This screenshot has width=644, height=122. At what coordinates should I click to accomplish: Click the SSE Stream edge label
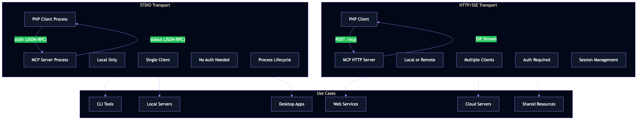[x=486, y=39]
